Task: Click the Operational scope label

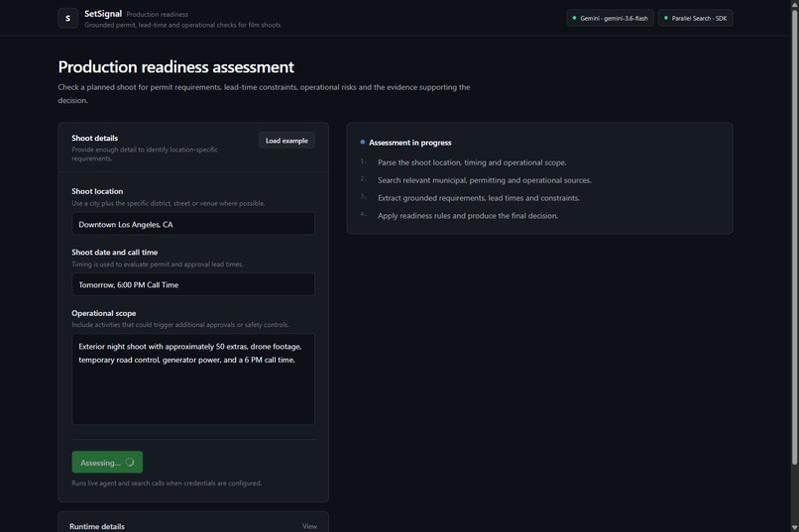Action: coord(104,313)
